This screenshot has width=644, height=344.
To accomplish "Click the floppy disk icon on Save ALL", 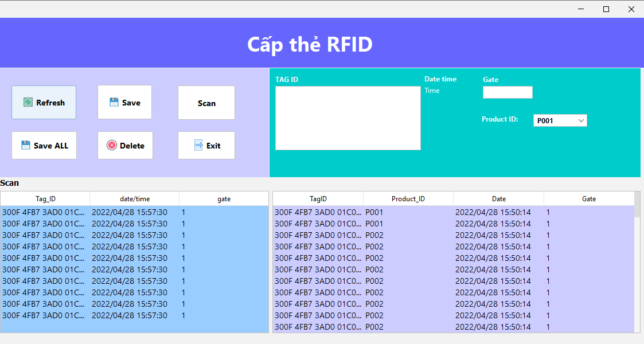I will coord(26,145).
